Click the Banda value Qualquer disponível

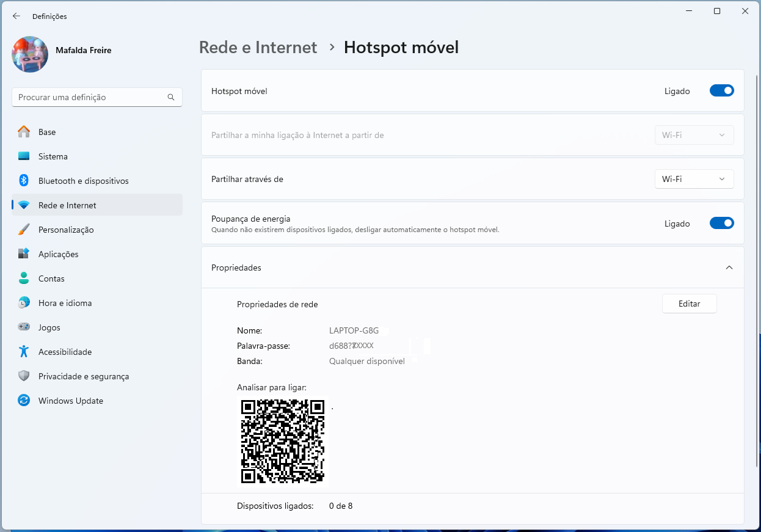(367, 361)
